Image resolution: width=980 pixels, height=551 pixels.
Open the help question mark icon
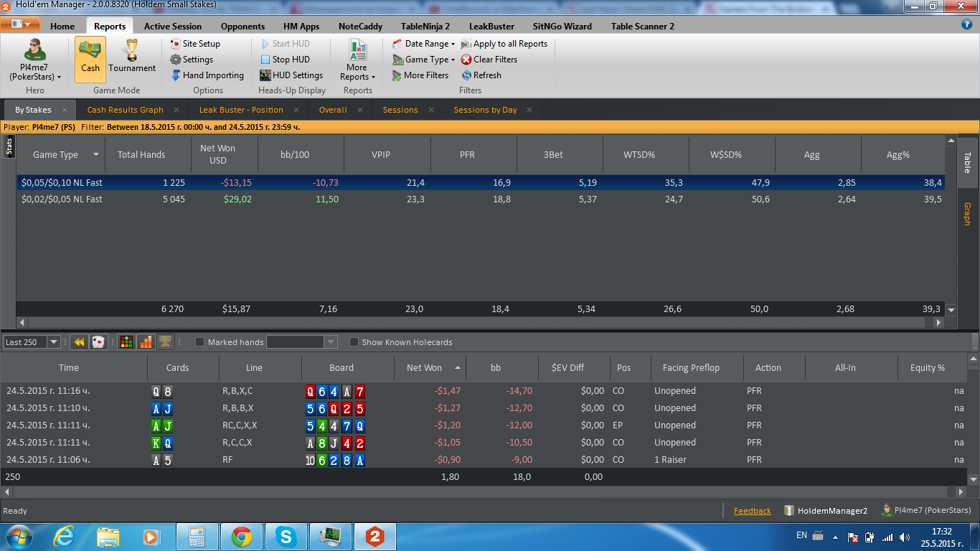[966, 24]
